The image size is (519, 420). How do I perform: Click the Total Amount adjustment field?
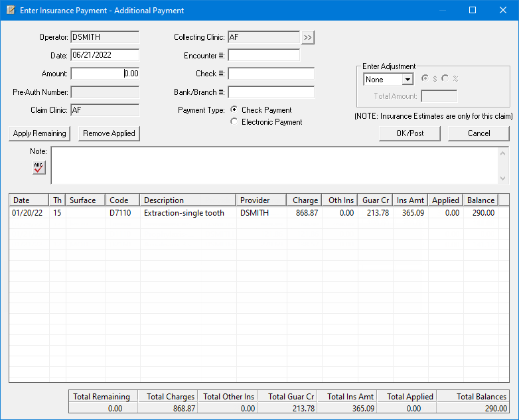tap(439, 96)
